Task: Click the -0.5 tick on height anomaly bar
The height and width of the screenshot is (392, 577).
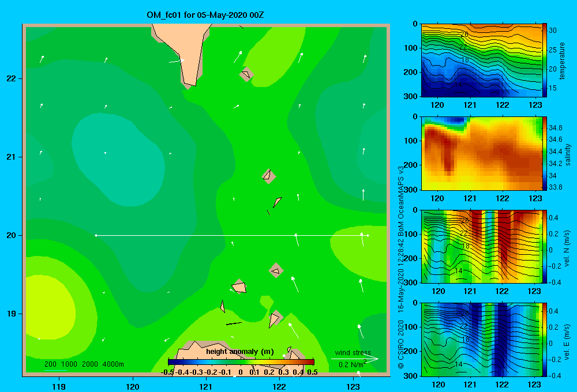Action: [167, 372]
